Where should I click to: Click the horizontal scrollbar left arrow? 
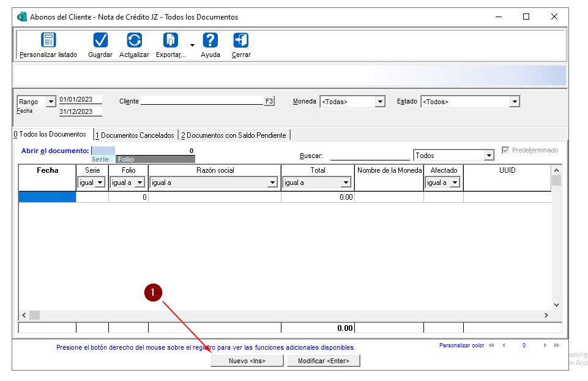[24, 315]
